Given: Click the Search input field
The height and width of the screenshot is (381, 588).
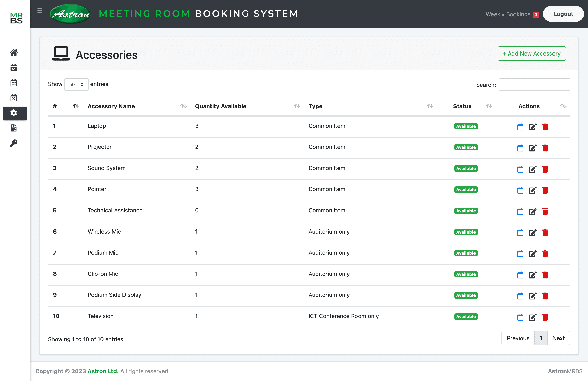Looking at the screenshot, I should click(x=534, y=85).
